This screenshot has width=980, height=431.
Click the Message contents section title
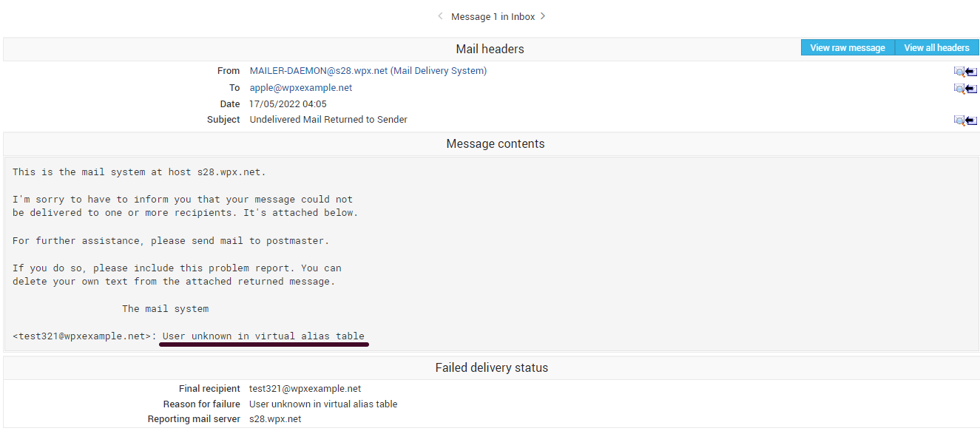[495, 144]
